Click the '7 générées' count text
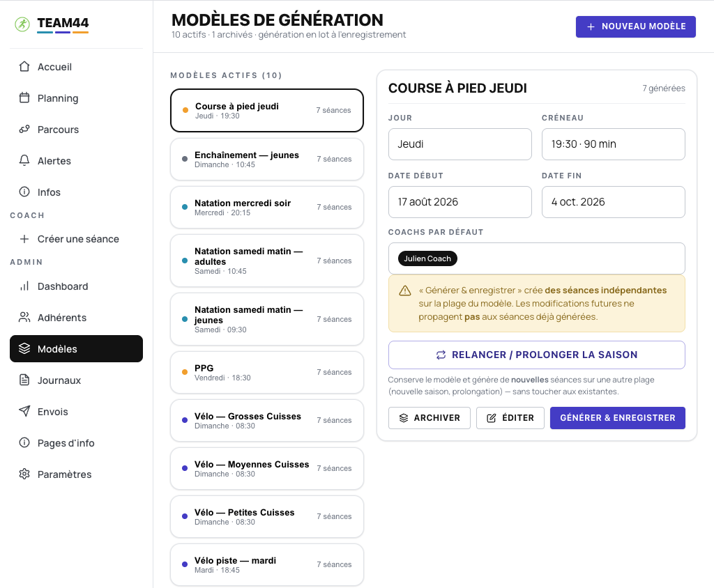714x588 pixels. click(x=664, y=88)
